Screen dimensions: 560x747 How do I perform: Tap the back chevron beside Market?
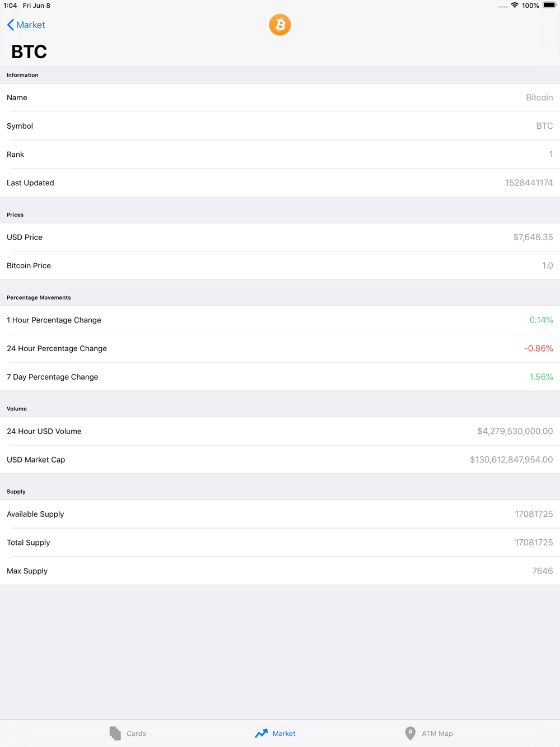10,25
